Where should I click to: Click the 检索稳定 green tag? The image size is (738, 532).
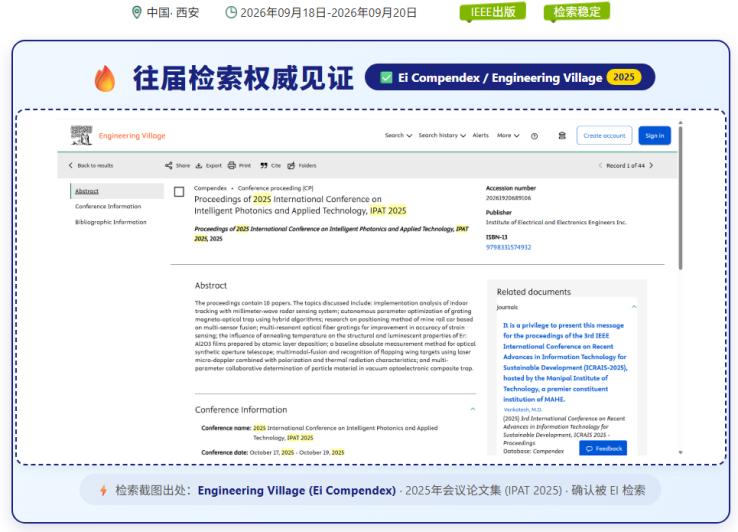[x=577, y=12]
